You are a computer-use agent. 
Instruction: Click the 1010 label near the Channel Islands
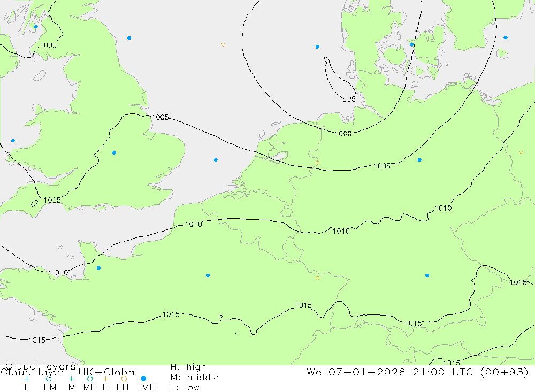(60, 273)
